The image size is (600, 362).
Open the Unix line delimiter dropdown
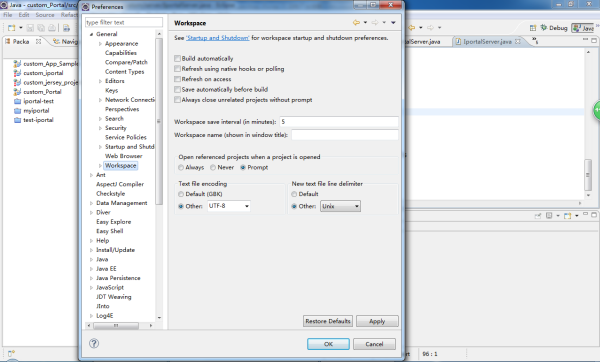pos(340,206)
